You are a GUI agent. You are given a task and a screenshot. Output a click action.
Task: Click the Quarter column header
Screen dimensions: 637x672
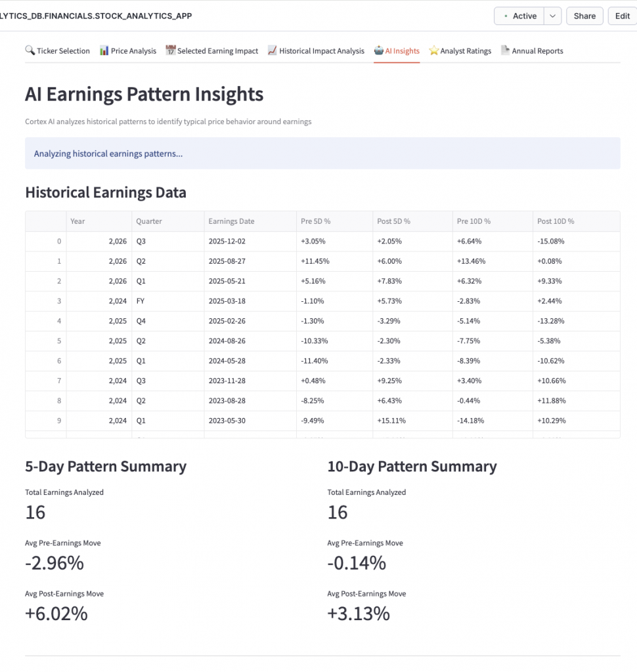pos(149,221)
